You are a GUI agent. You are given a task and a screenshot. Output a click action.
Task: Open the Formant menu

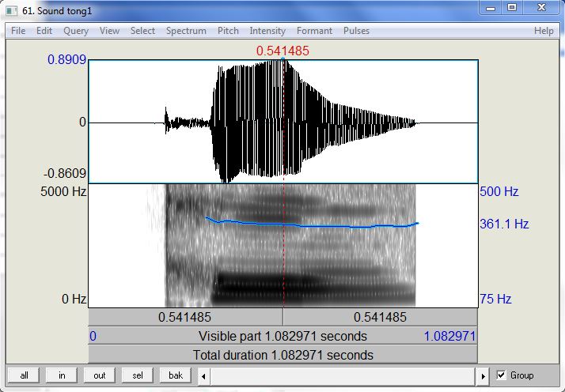314,31
